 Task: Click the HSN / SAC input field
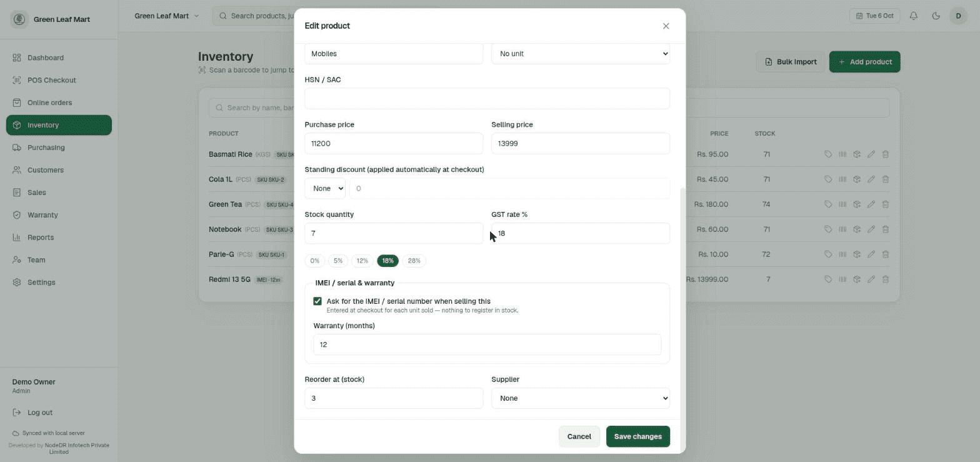[487, 98]
